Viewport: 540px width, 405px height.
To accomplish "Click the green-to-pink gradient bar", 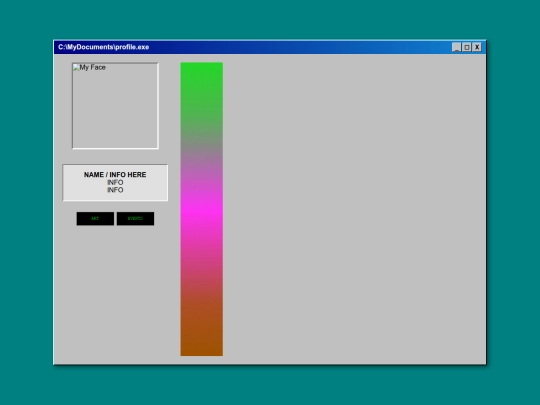I will click(202, 209).
